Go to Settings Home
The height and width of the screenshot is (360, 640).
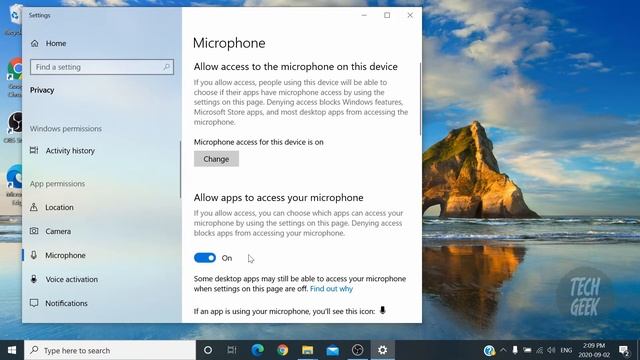[x=48, y=43]
